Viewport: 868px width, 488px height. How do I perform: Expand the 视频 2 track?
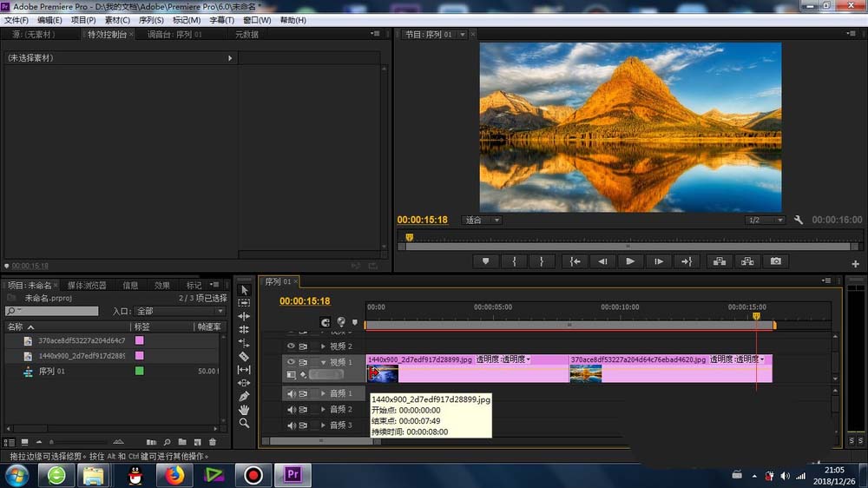point(323,346)
